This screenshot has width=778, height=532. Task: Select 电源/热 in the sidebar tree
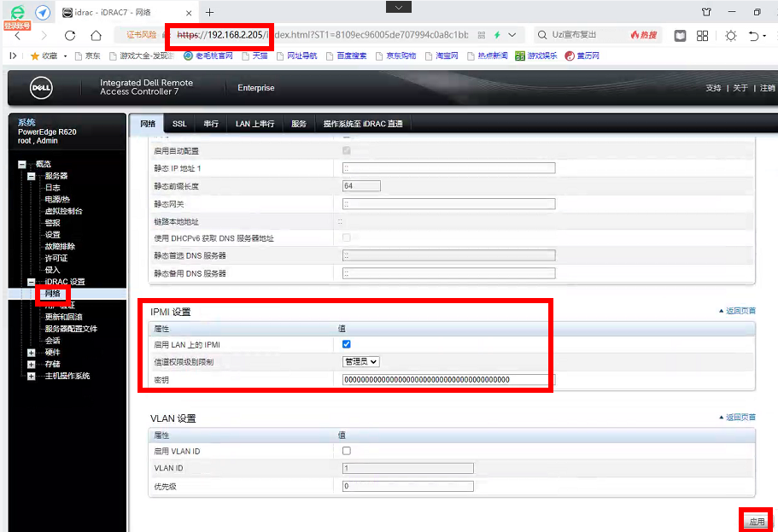(57, 199)
